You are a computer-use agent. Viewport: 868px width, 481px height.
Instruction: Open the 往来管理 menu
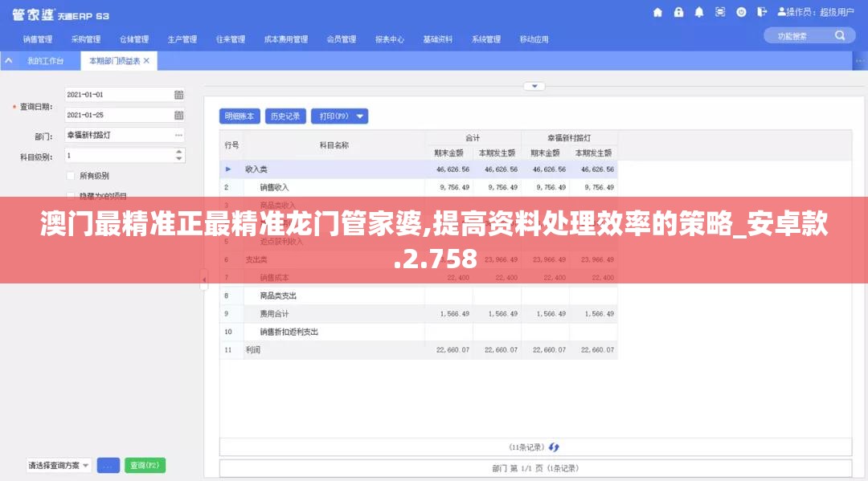[231, 39]
